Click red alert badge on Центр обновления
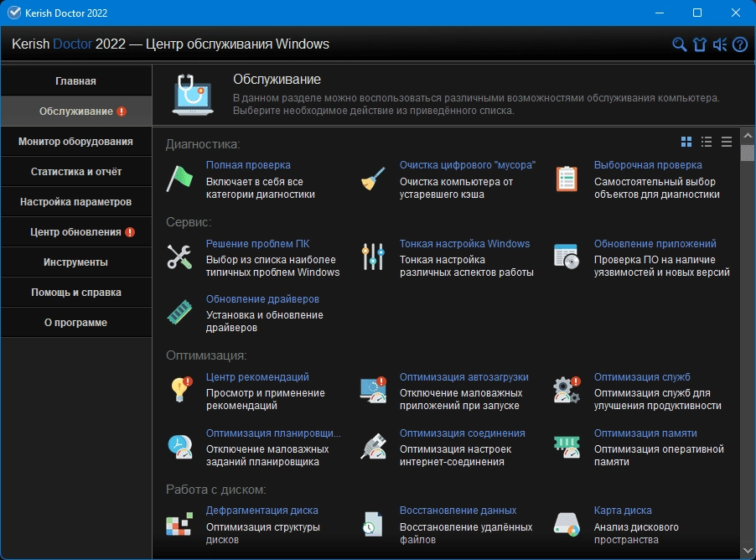The image size is (756, 560). (x=130, y=232)
